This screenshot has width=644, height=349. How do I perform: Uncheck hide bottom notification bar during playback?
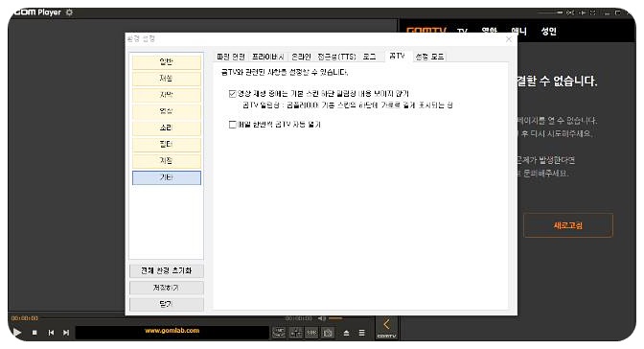point(233,94)
